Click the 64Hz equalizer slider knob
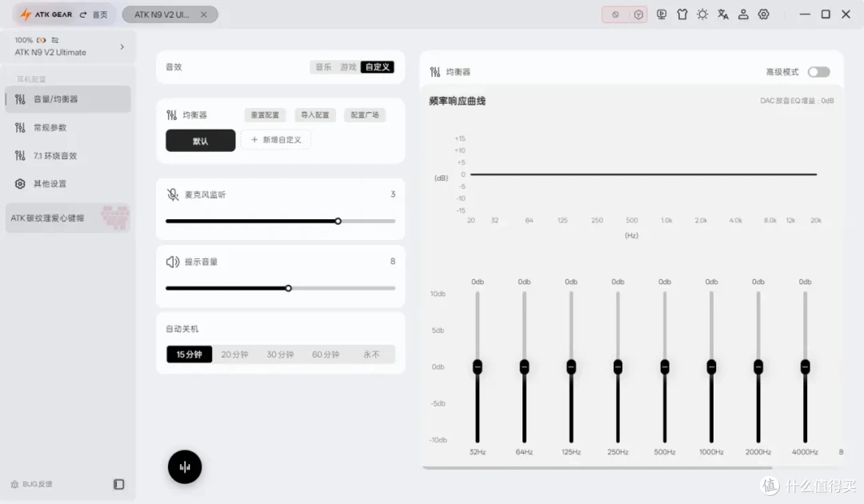Screen dimensions: 864x504 click(525, 367)
